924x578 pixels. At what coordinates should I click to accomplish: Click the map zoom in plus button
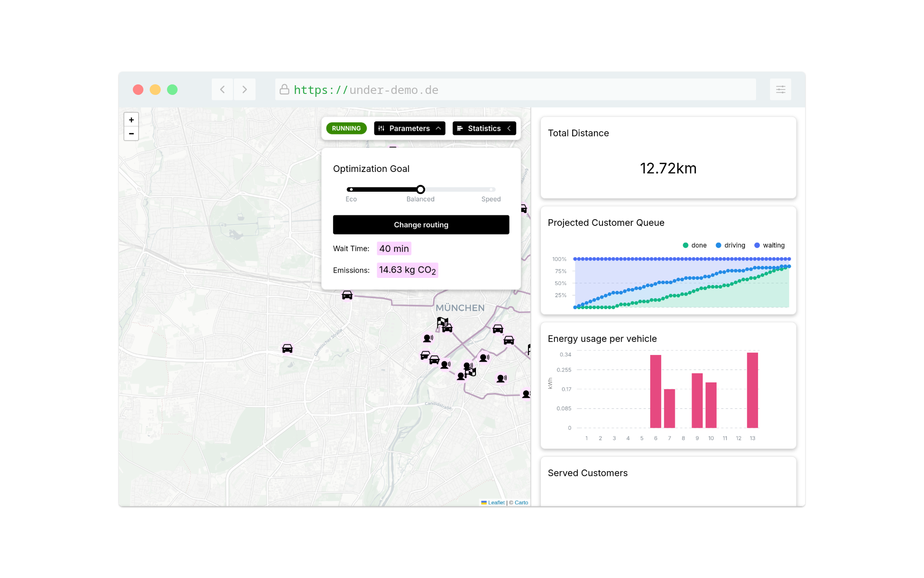[x=131, y=120]
